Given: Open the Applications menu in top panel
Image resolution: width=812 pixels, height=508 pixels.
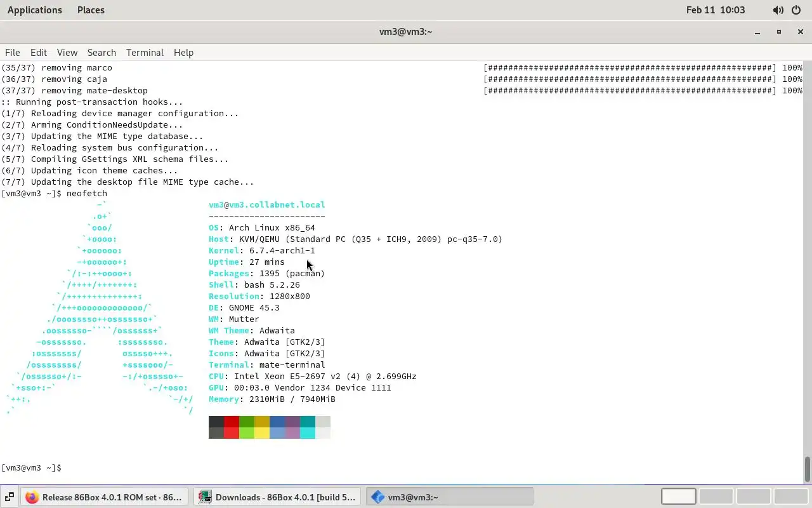Looking at the screenshot, I should [35, 10].
